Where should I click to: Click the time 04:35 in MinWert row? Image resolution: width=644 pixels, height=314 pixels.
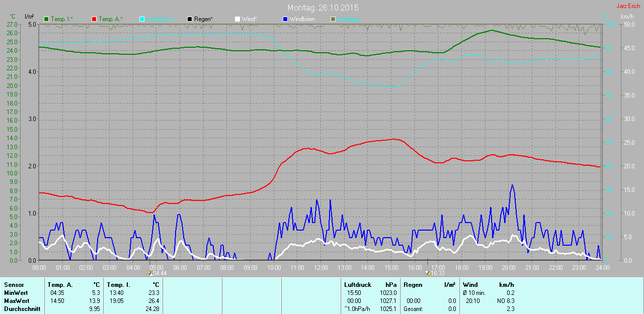[x=57, y=292]
